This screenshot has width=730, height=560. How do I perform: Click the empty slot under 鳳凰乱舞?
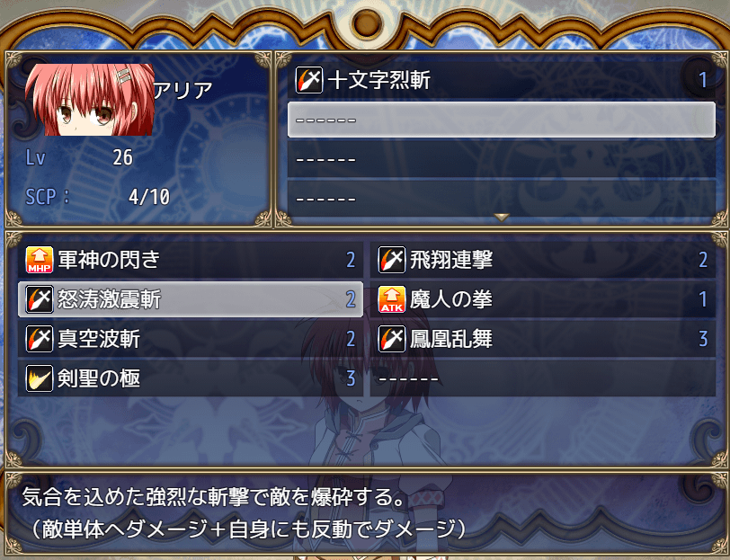(x=543, y=378)
